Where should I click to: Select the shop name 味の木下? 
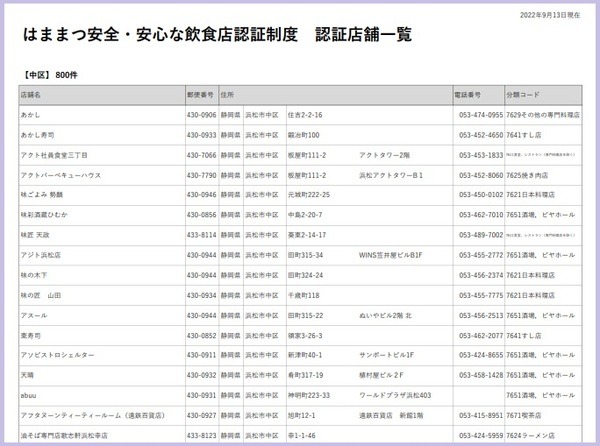tap(34, 275)
